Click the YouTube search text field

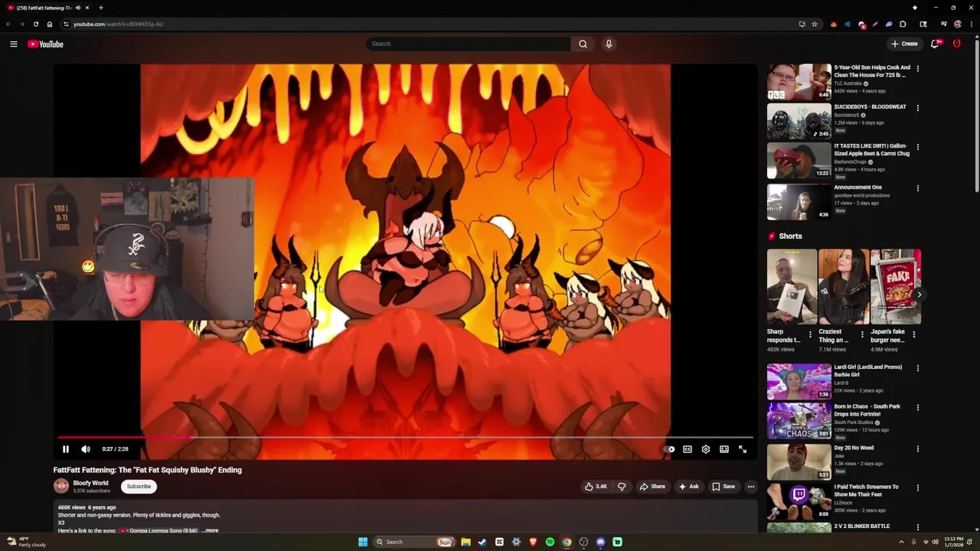coord(468,44)
